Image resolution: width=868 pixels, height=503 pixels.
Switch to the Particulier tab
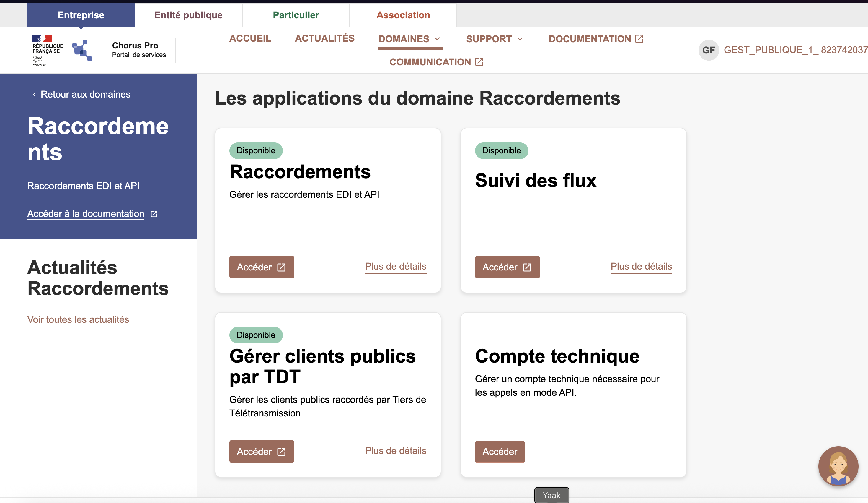tap(296, 15)
